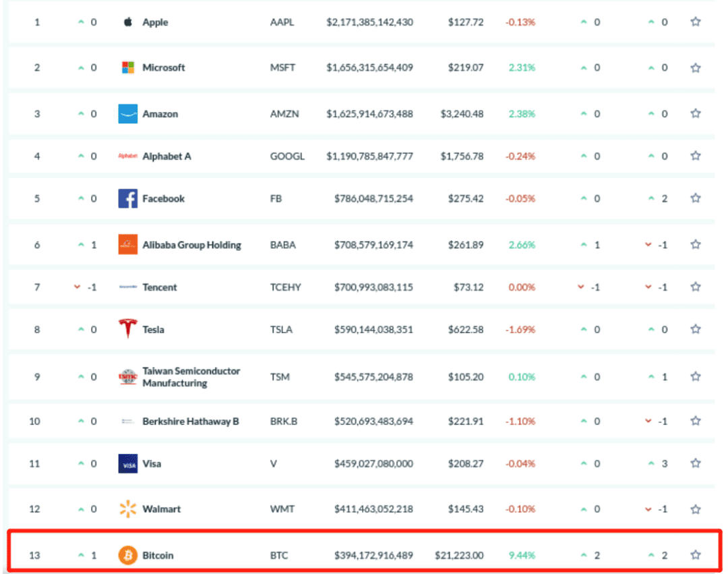Open the Tencent company name link
The height and width of the screenshot is (574, 728).
(159, 287)
